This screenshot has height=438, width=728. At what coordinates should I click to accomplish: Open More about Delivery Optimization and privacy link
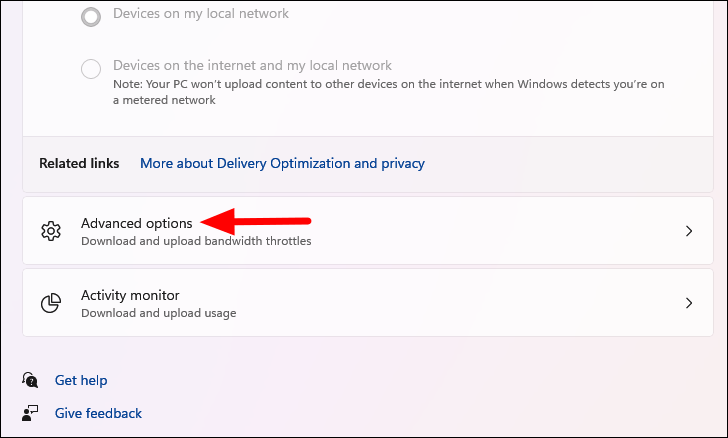point(282,163)
